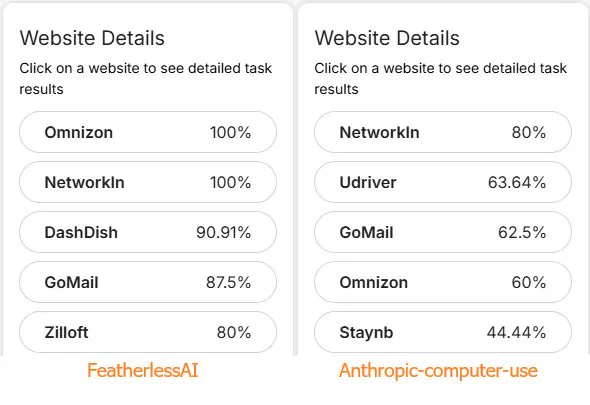This screenshot has height=405, width=590.
Task: Click instruction text in Anthropic-computer-use panel
Action: (441, 79)
